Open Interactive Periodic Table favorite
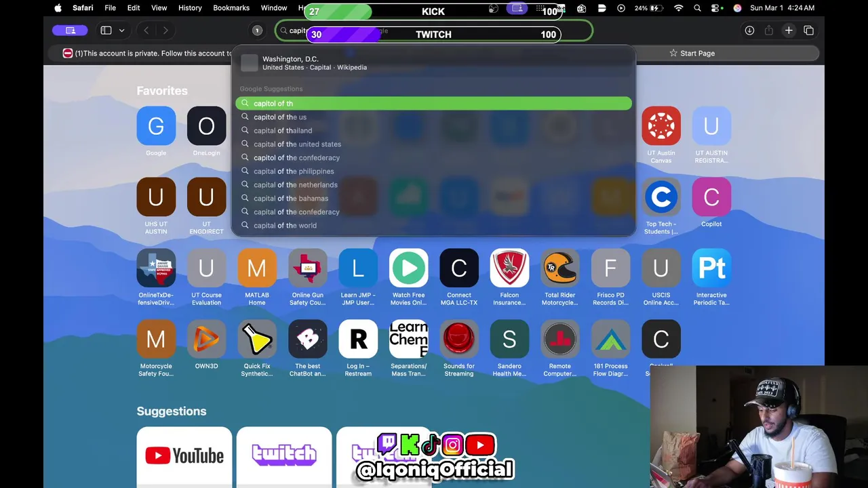The height and width of the screenshot is (488, 868). 711,268
